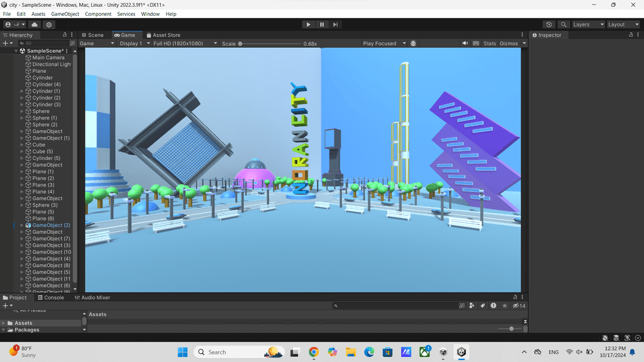
Task: Click Search by Type icon in Project
Action: coord(472,305)
